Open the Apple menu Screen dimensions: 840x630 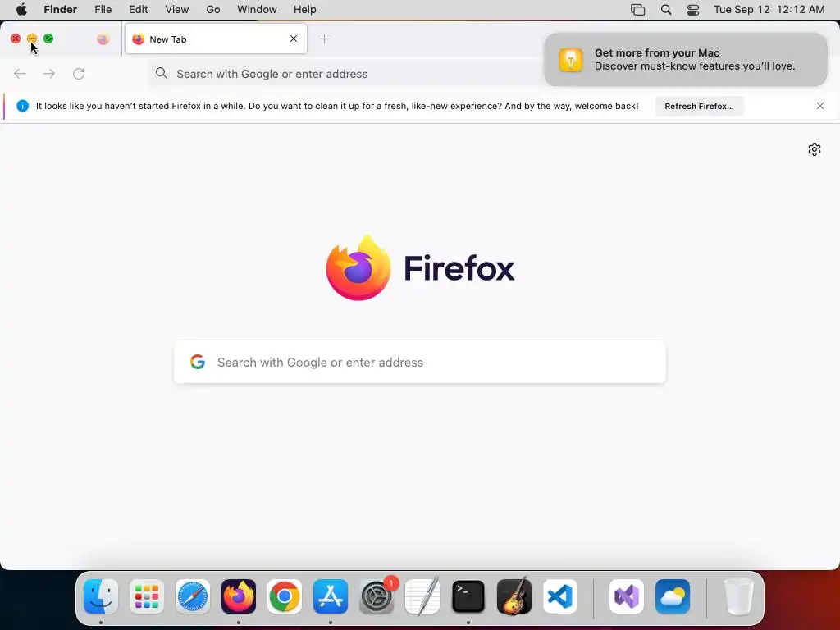[x=21, y=10]
